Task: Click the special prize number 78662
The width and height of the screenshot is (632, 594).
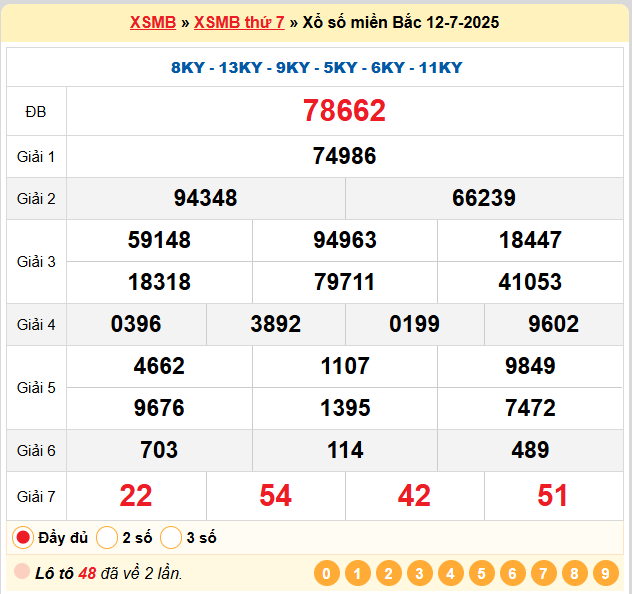Action: click(345, 111)
